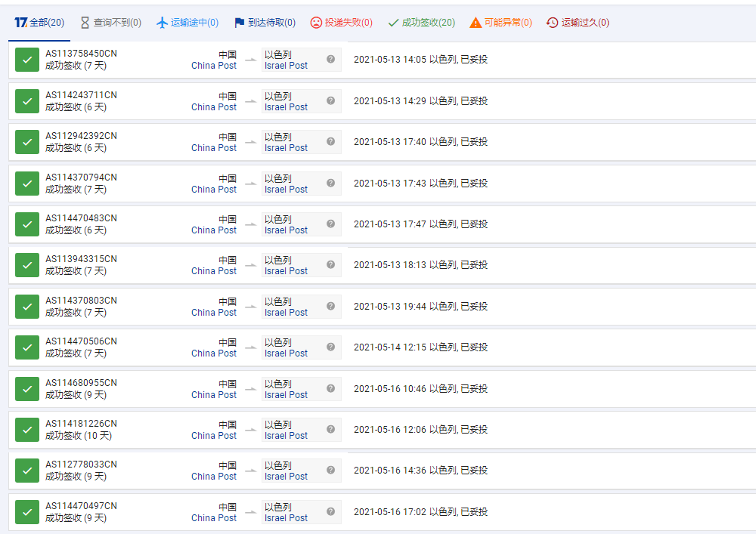This screenshot has width=756, height=534.
Task: Click question mark icon in AS113943315CN row
Action: (x=330, y=264)
